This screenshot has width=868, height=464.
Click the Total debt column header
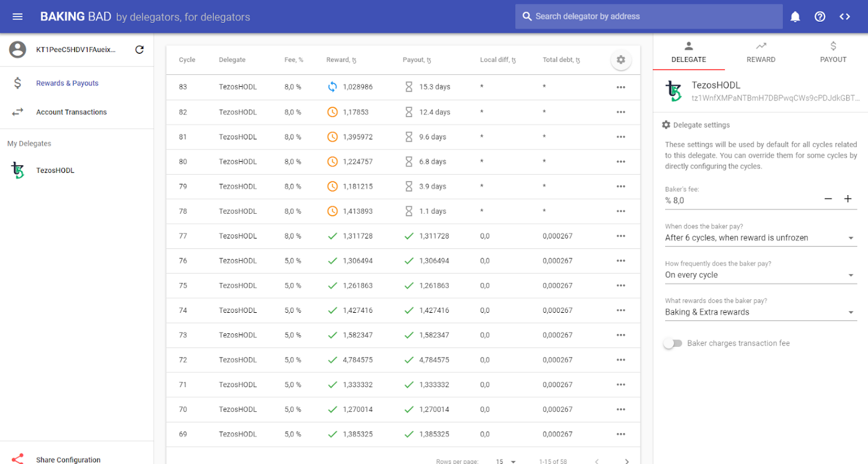561,60
